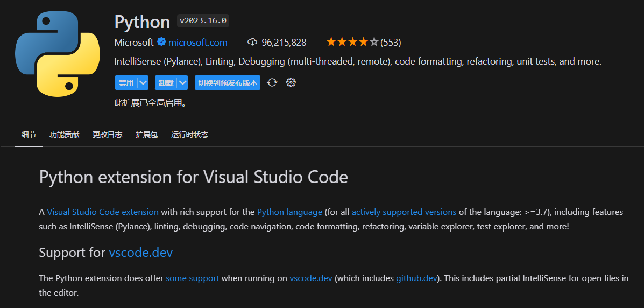The width and height of the screenshot is (644, 308).
Task: Click the Microsoft publisher name
Action: [134, 43]
